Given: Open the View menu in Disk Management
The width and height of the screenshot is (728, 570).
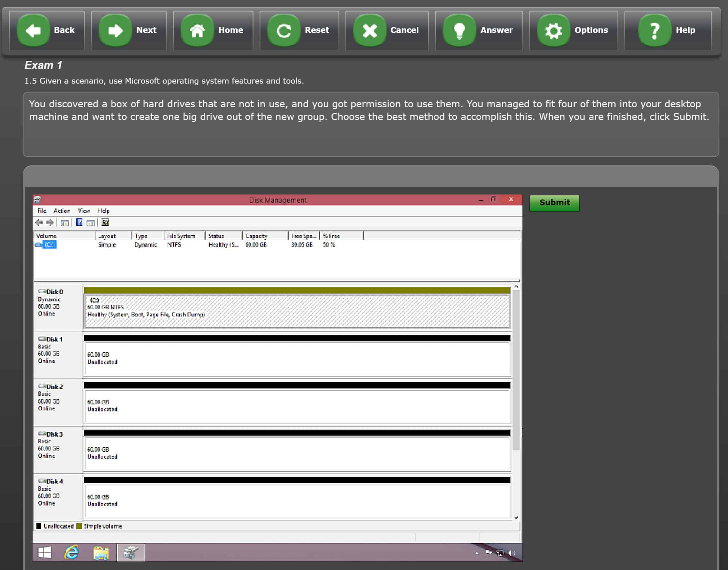Looking at the screenshot, I should [x=85, y=211].
